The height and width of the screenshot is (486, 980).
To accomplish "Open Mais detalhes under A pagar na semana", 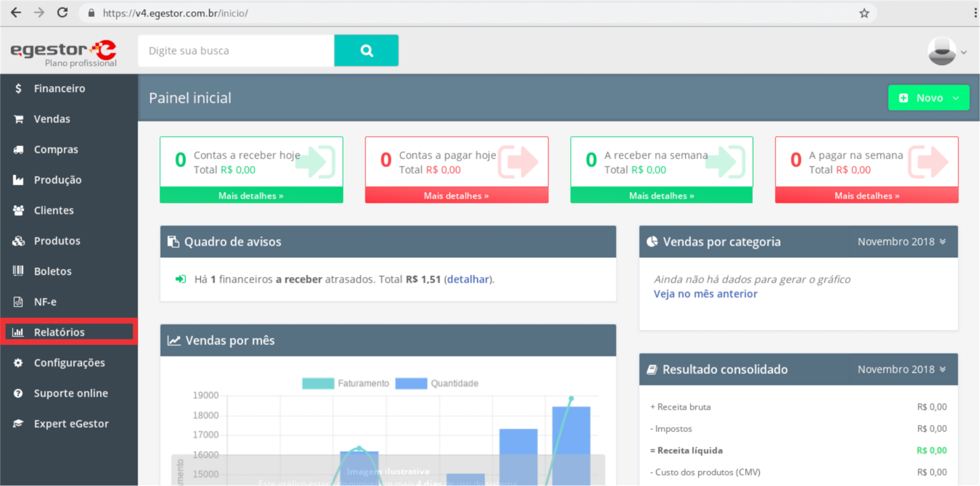I will (867, 196).
